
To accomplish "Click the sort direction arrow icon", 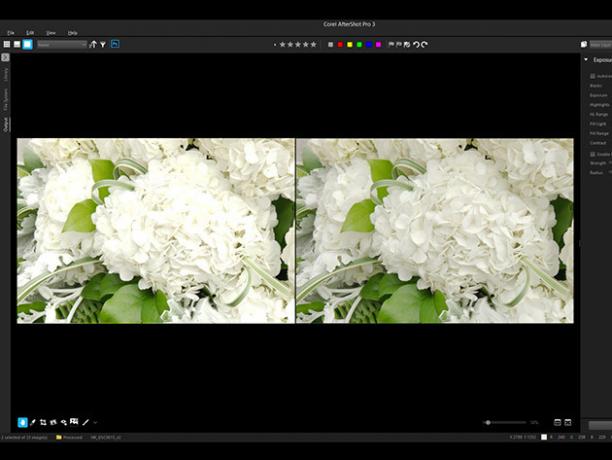I will (93, 44).
